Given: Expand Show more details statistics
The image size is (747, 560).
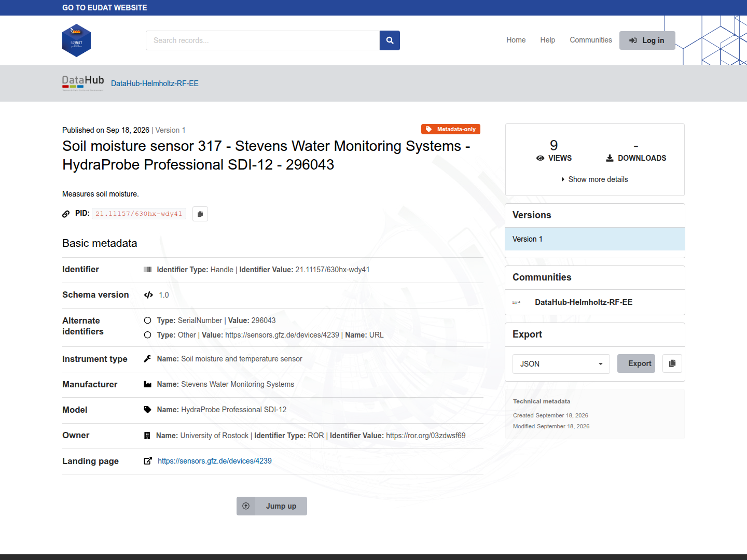Looking at the screenshot, I should (x=595, y=179).
